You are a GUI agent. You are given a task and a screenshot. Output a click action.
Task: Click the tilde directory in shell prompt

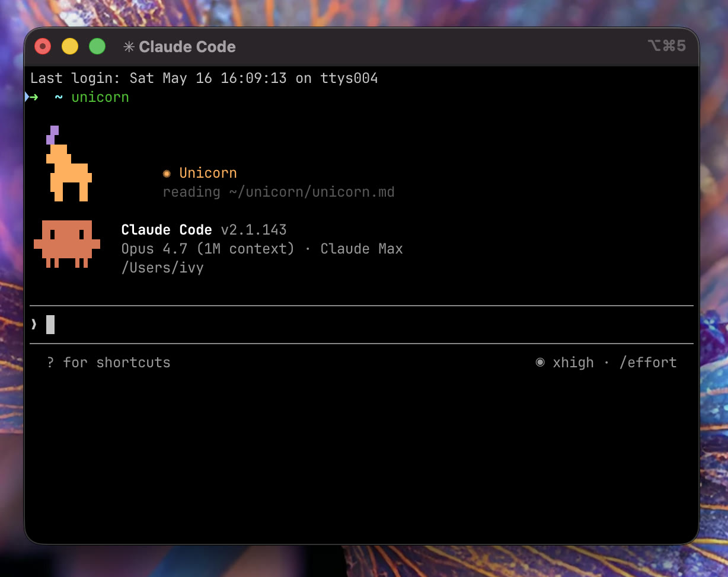point(59,97)
